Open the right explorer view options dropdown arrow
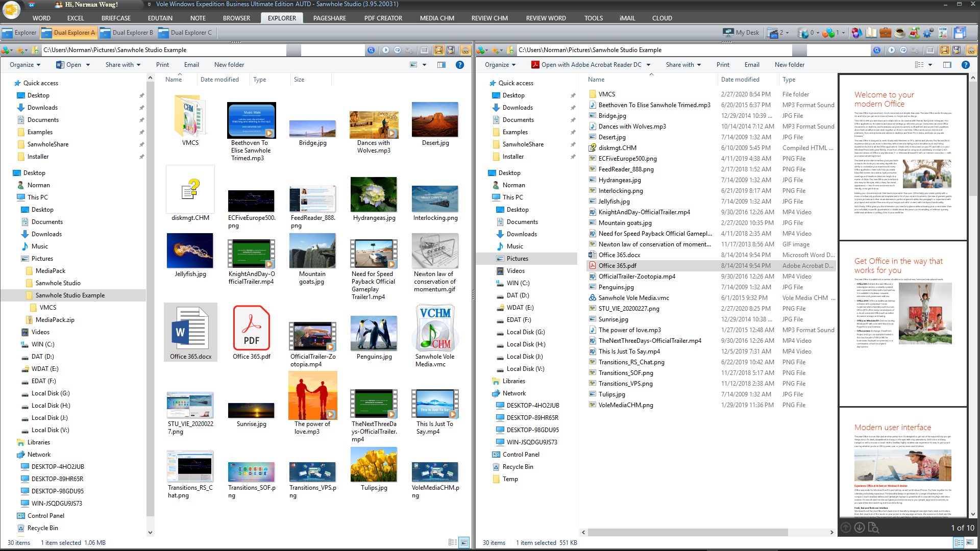The width and height of the screenshot is (980, 551). click(930, 65)
